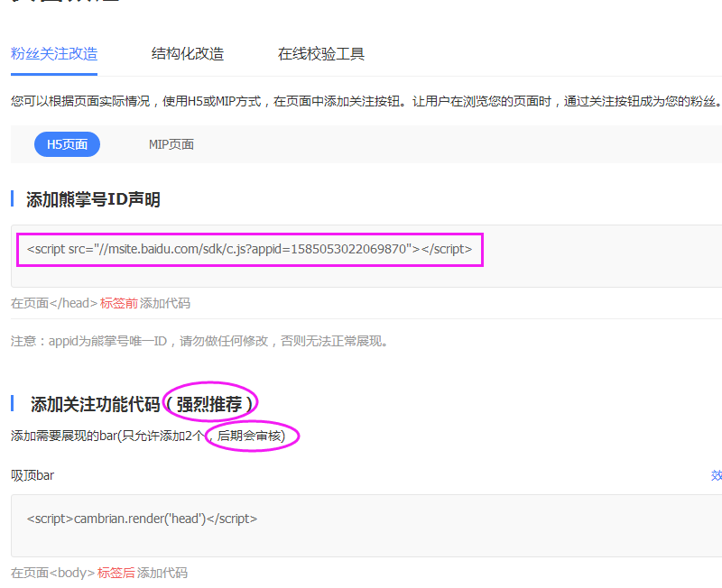Click the circled 后期会审核 note
Image resolution: width=722 pixels, height=588 pixels.
pyautogui.click(x=249, y=436)
